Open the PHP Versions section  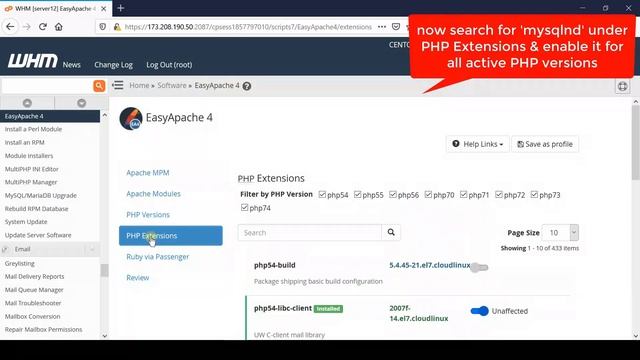click(x=148, y=215)
